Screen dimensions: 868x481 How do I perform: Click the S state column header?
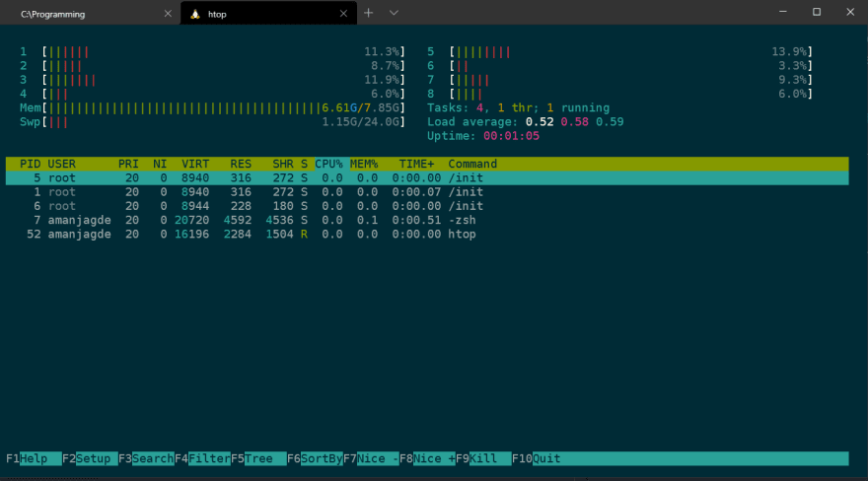[x=304, y=164]
